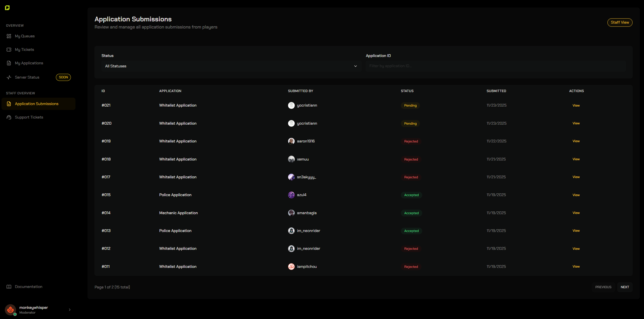Click the My Applications document icon
Image resolution: width=644 pixels, height=319 pixels.
click(9, 63)
